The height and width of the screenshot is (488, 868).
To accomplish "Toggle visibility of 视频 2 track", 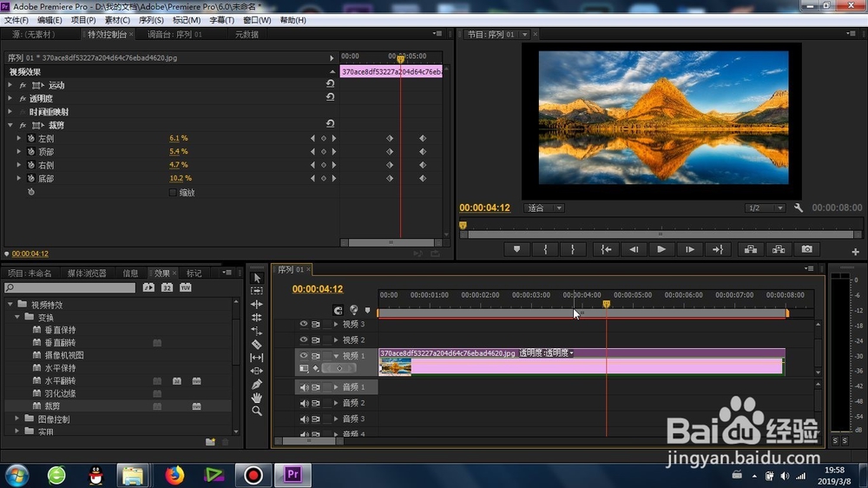I will click(303, 340).
